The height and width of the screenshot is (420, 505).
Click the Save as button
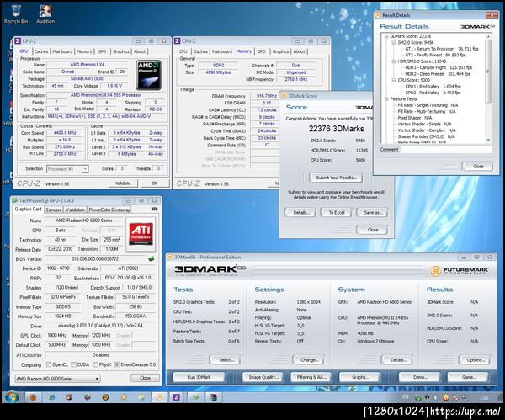click(x=373, y=213)
